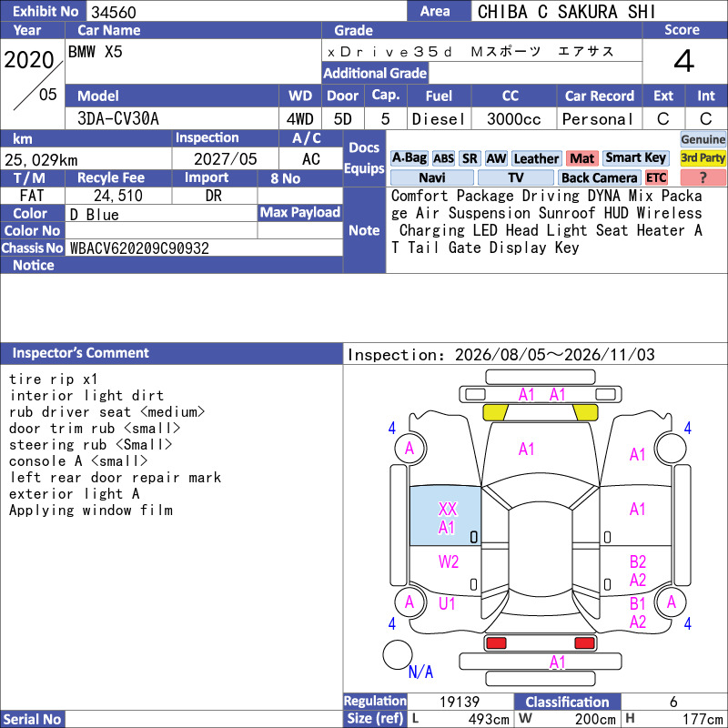728x728 pixels.
Task: Click exhibit number 34560
Action: click(114, 13)
